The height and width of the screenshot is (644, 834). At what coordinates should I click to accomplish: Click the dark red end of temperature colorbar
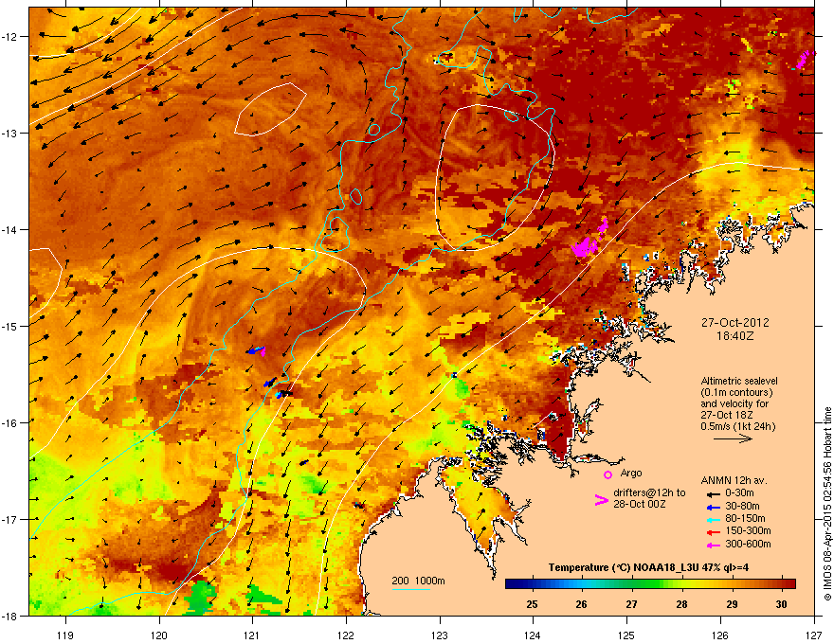(789, 583)
